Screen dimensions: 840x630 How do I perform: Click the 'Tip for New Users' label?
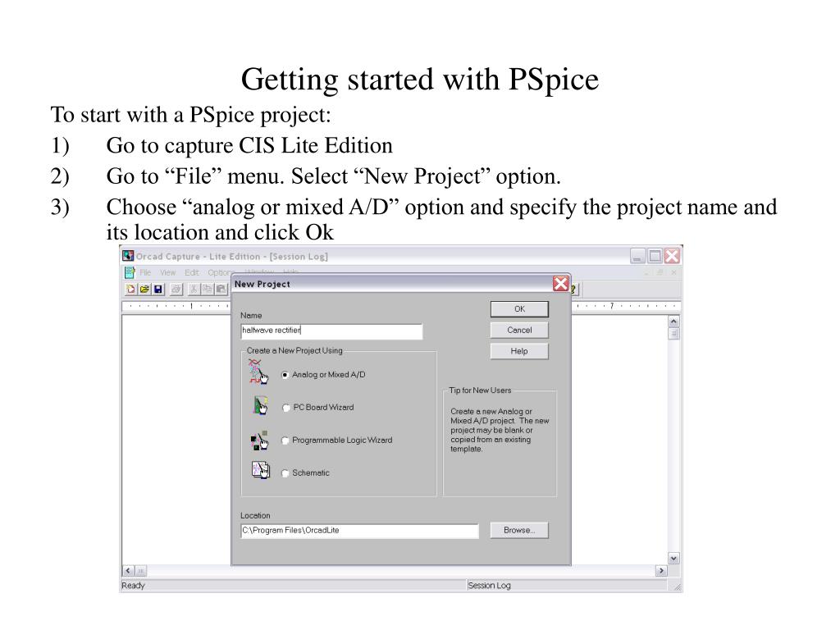coord(480,390)
